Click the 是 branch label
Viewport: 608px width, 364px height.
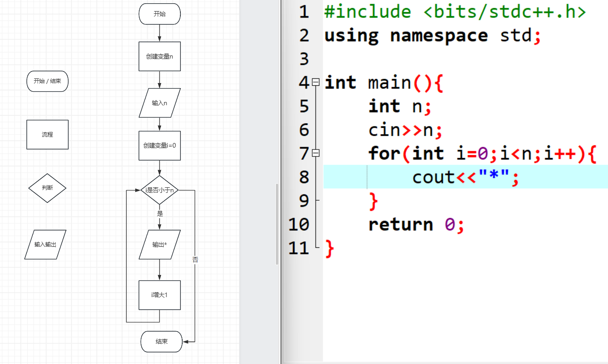point(160,214)
